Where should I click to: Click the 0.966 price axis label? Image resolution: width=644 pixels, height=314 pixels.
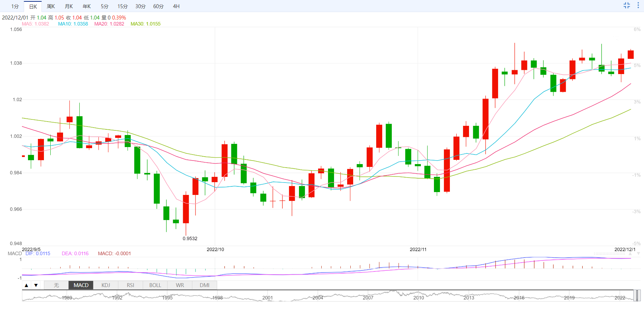[16, 209]
